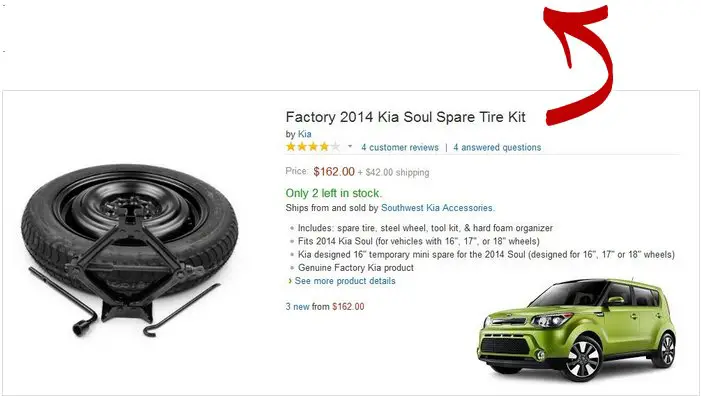Click the scissor jack in the product photo
The image size is (701, 396).
point(130,268)
